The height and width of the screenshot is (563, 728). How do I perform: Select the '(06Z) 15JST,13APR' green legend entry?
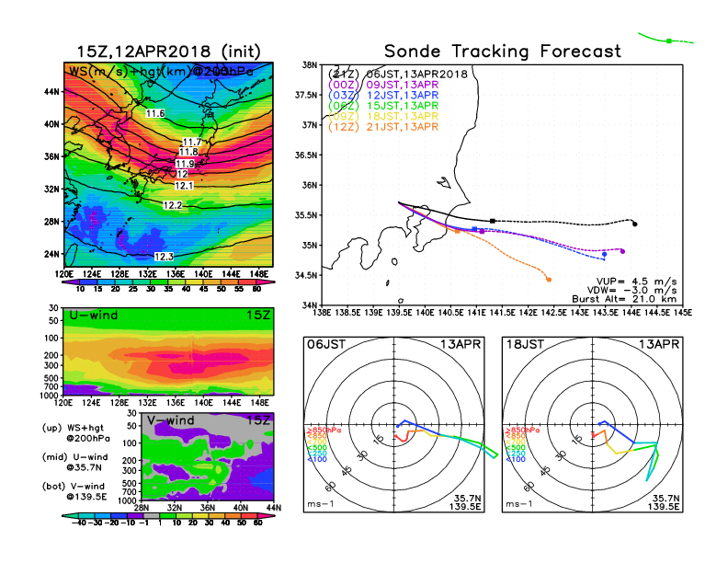coord(383,106)
